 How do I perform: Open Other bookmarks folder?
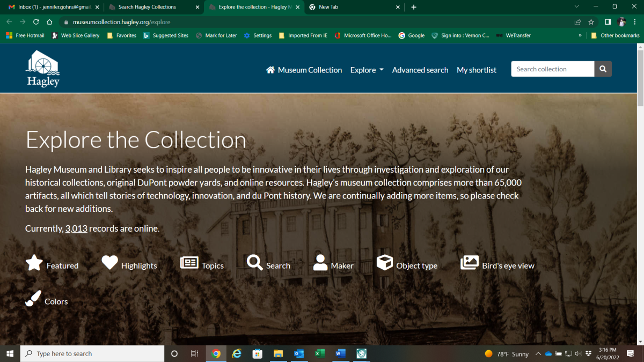point(615,35)
